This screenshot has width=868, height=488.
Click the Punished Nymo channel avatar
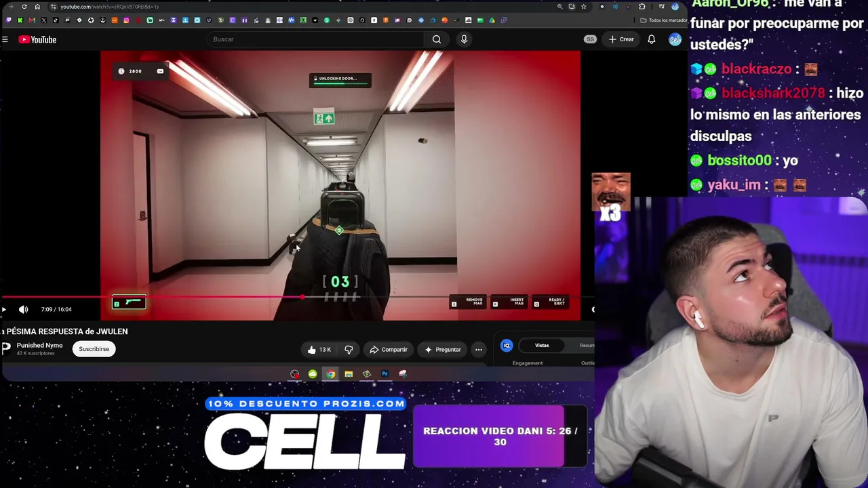click(x=6, y=348)
